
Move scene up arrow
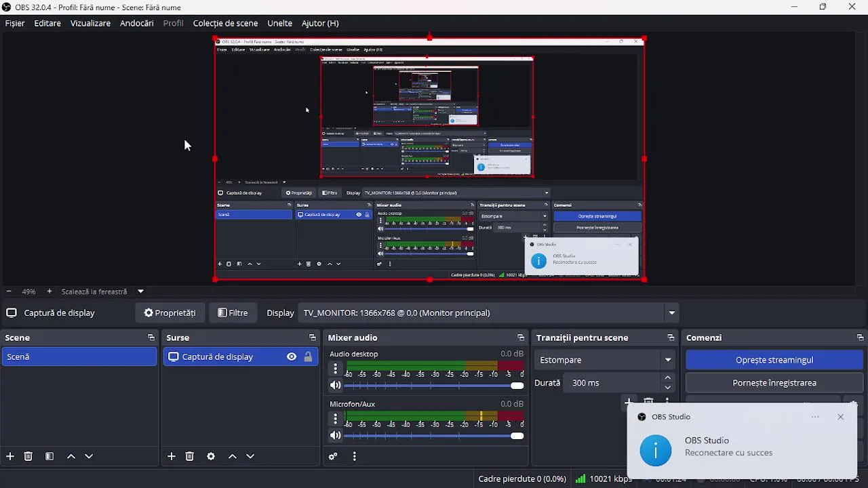click(x=71, y=456)
